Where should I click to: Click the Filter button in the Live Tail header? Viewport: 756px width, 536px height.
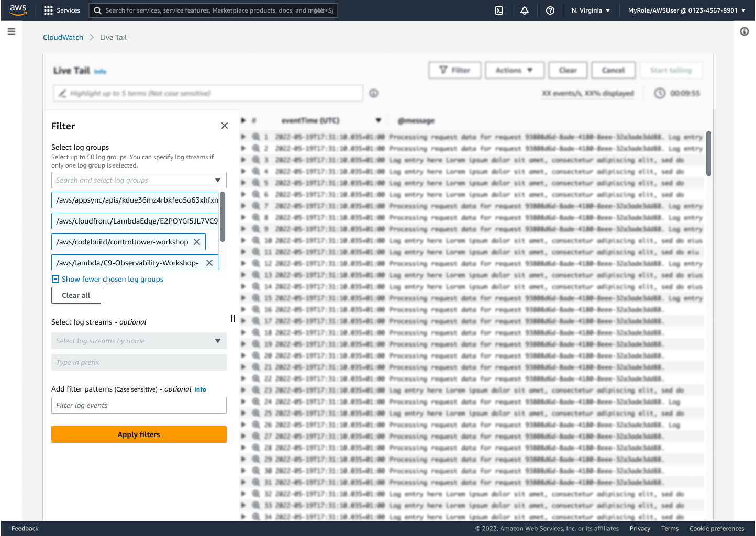pyautogui.click(x=455, y=70)
